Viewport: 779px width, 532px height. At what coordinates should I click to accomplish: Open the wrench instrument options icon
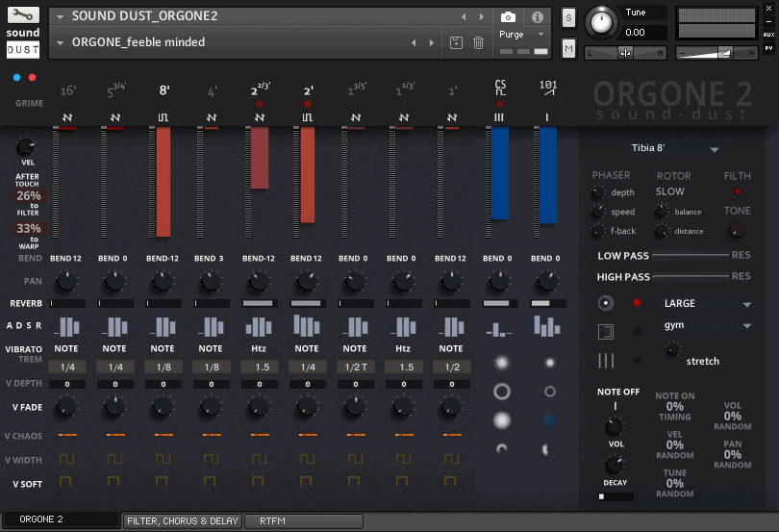pos(23,15)
